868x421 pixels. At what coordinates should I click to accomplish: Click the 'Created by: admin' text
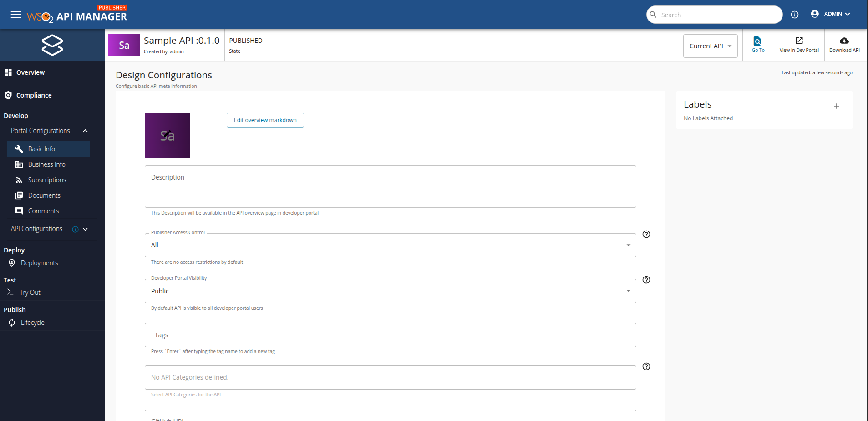tap(164, 52)
